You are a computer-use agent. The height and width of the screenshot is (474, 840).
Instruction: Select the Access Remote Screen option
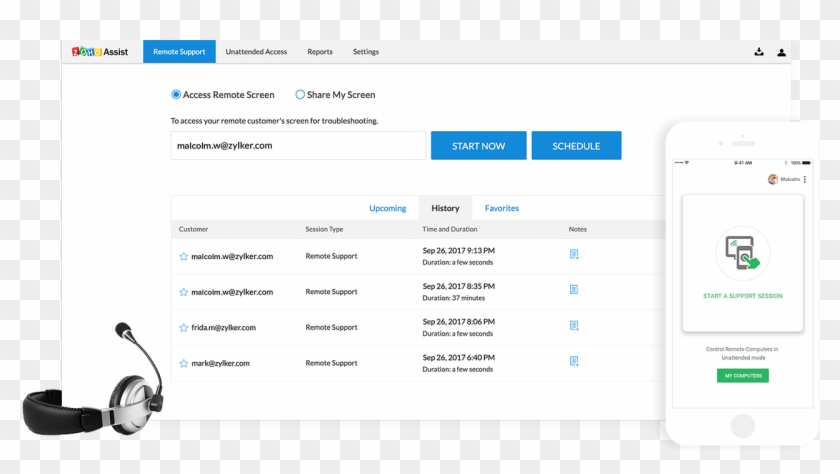tap(176, 95)
